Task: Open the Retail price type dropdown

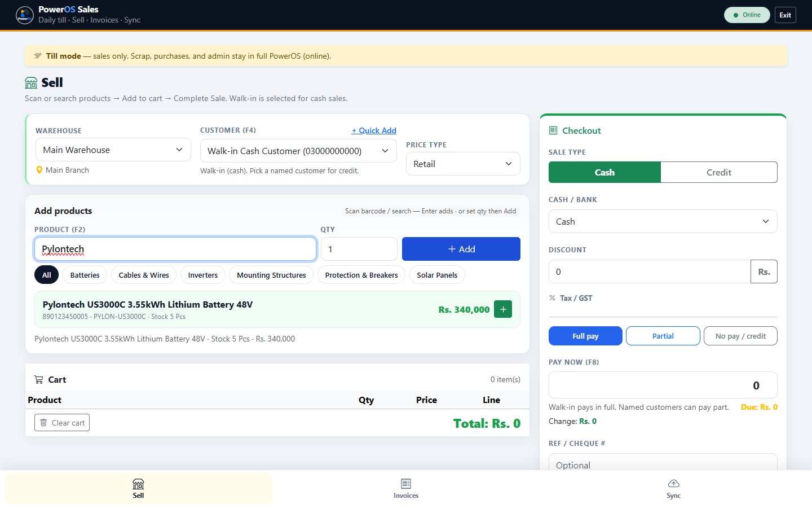Action: (463, 164)
